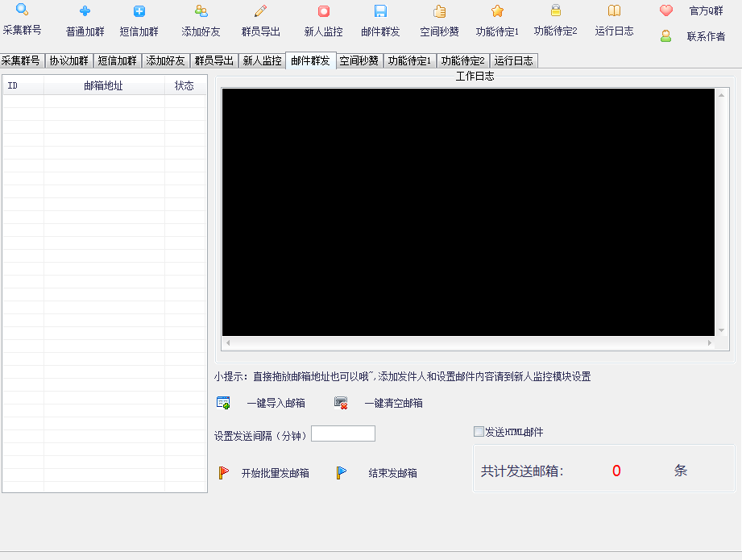Click the log horizontal scroll right arrow
This screenshot has height=560, width=742.
pyautogui.click(x=709, y=342)
